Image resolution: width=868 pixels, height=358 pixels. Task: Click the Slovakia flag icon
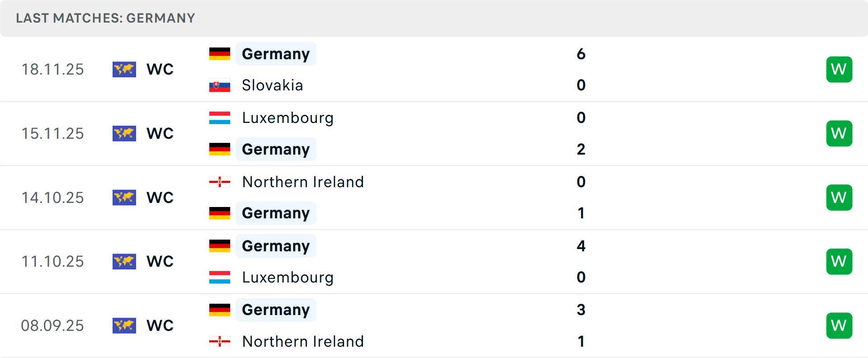pos(220,85)
